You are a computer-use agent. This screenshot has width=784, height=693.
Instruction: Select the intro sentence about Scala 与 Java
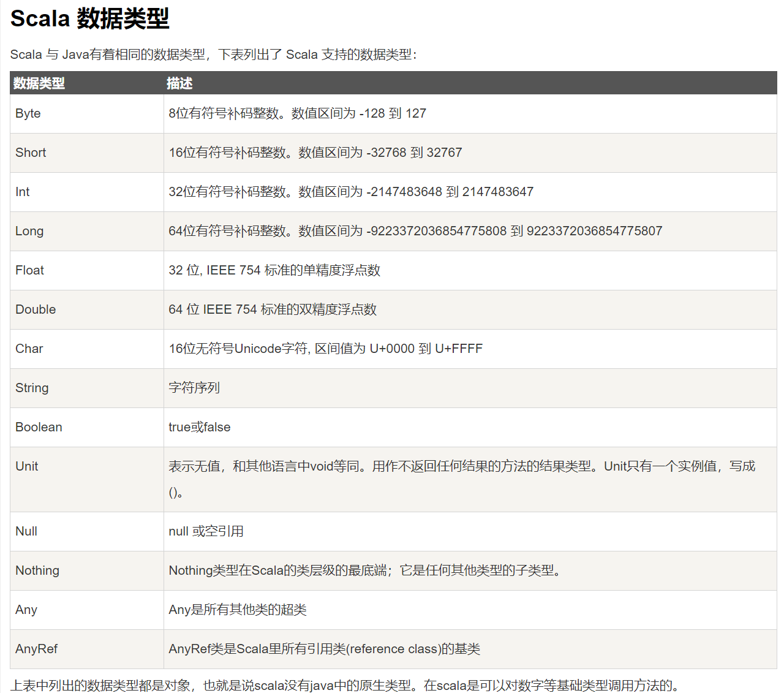click(x=213, y=55)
